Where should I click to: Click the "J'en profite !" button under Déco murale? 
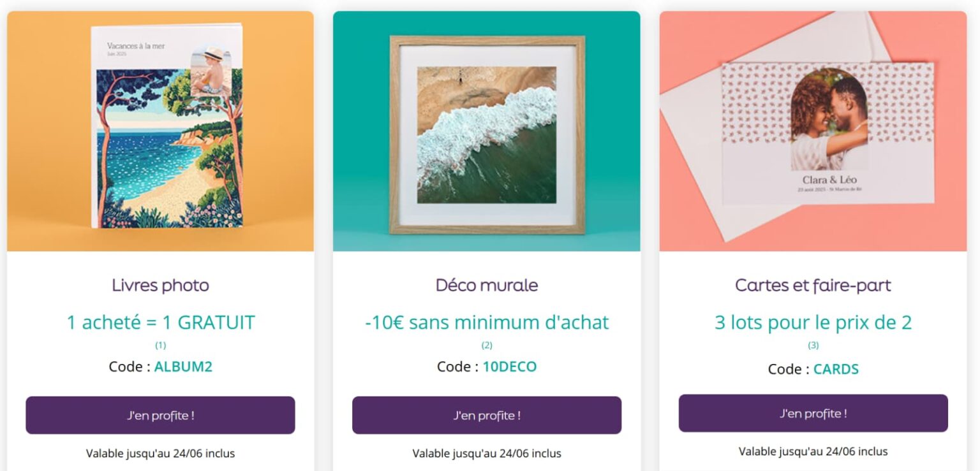[487, 415]
